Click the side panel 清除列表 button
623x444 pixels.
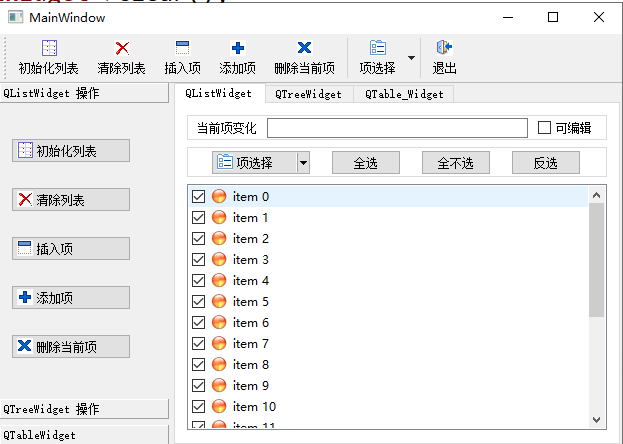coord(71,200)
